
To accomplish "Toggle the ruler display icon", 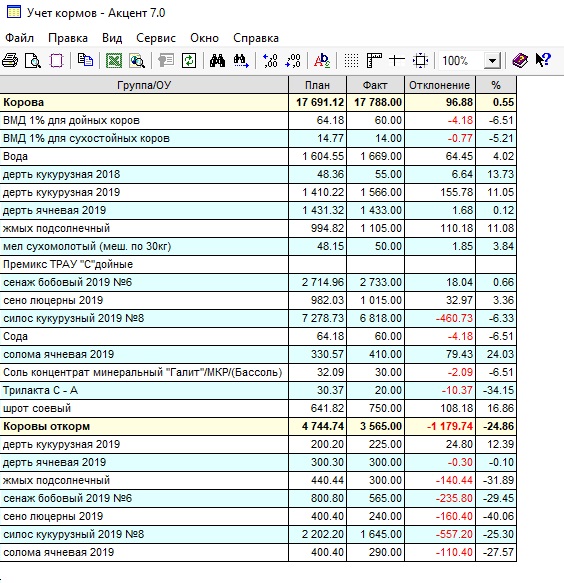I will 374,60.
